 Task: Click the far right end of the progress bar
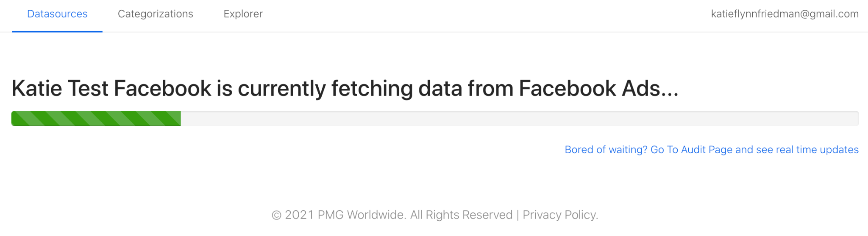[855, 118]
